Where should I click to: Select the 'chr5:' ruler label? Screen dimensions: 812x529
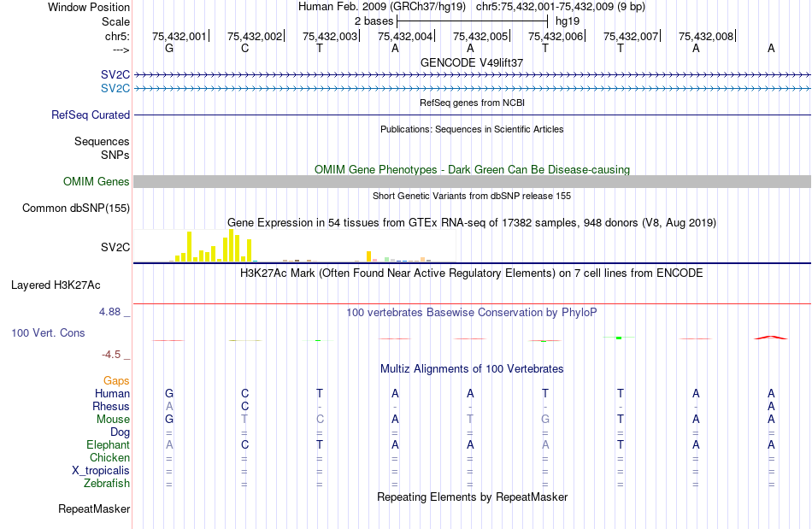117,36
